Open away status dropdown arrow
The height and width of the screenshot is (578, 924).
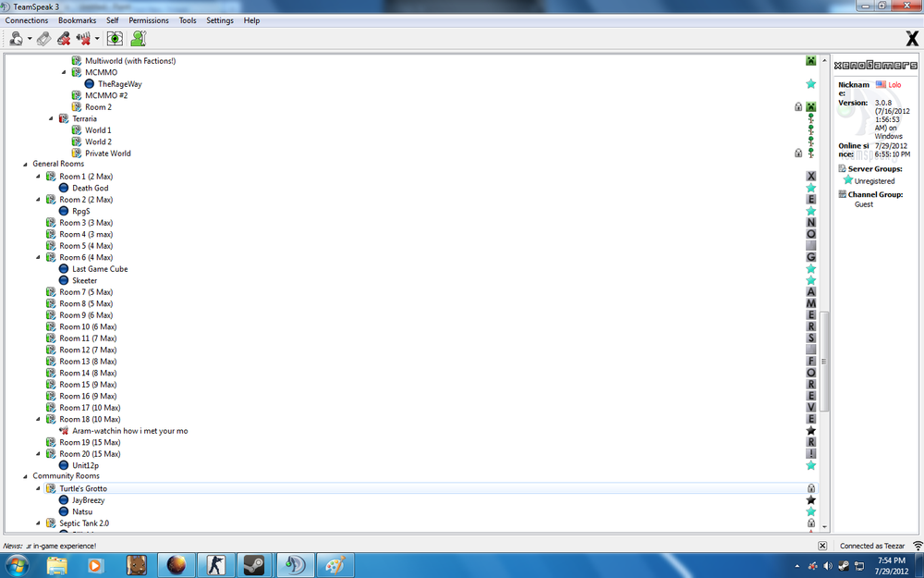30,39
